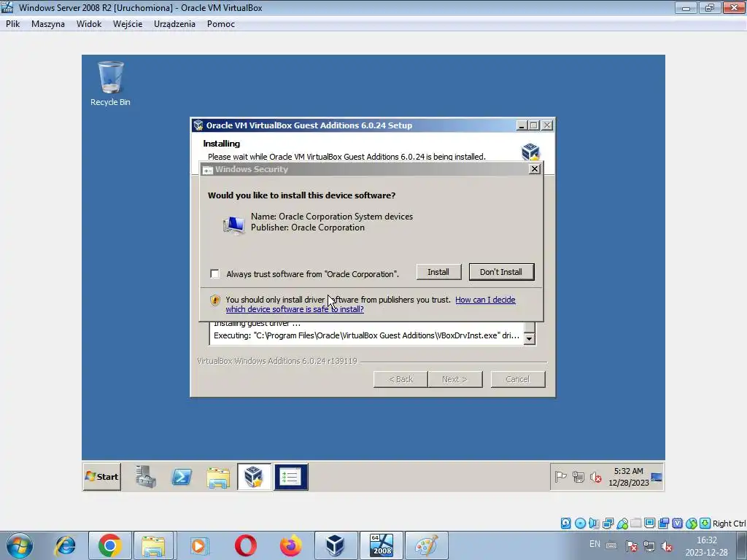Image resolution: width=747 pixels, height=560 pixels.
Task: Launch Internet Explorer from host taskbar
Action: (x=65, y=545)
